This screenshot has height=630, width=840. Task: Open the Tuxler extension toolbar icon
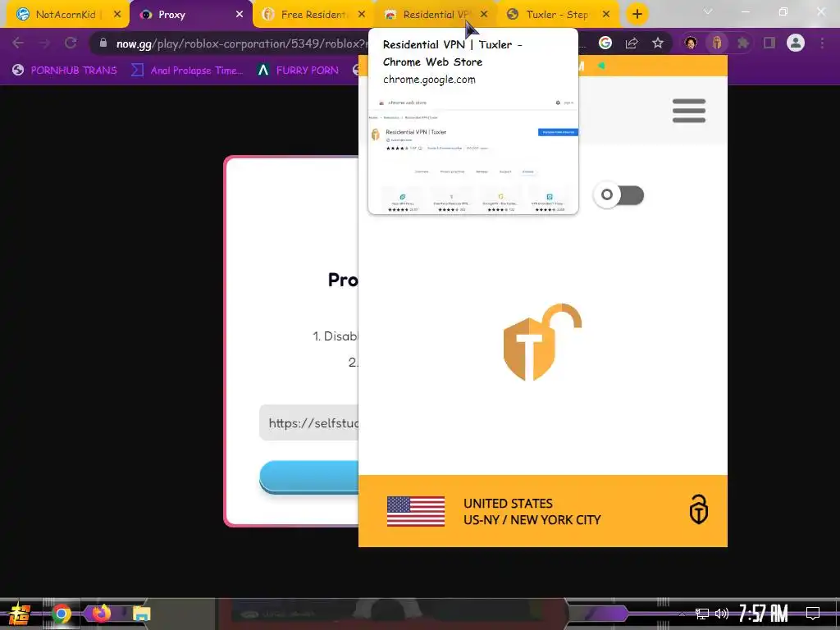point(717,43)
